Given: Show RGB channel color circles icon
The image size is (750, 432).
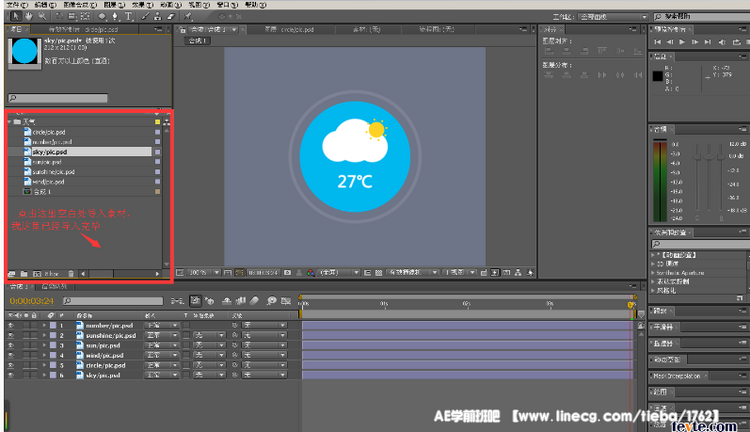Looking at the screenshot, I should click(x=310, y=273).
